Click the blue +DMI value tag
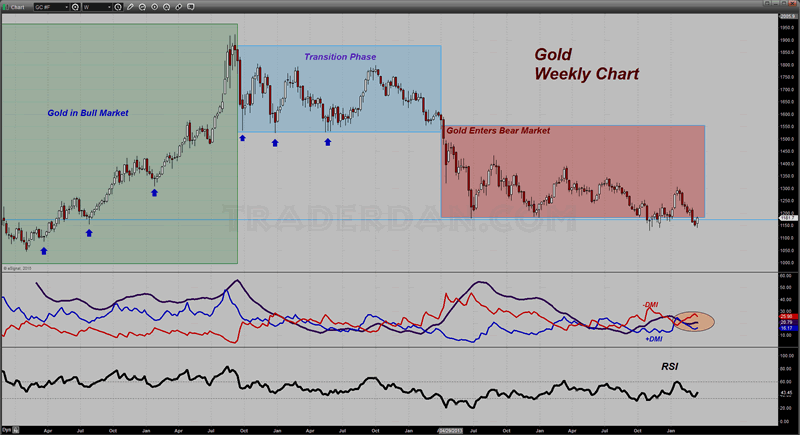The image size is (800, 435). coord(788,328)
